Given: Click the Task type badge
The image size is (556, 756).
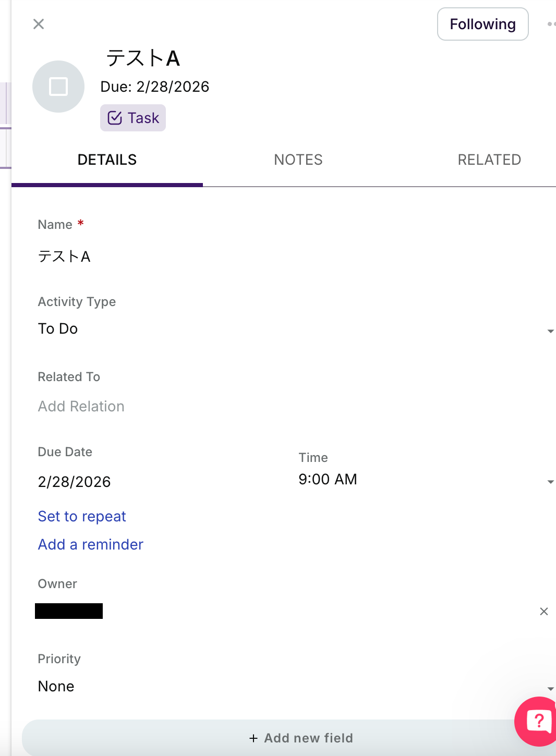Looking at the screenshot, I should [x=133, y=118].
